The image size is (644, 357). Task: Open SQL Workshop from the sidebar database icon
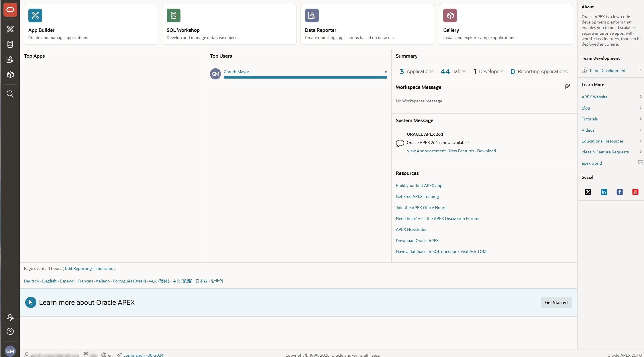(10, 44)
